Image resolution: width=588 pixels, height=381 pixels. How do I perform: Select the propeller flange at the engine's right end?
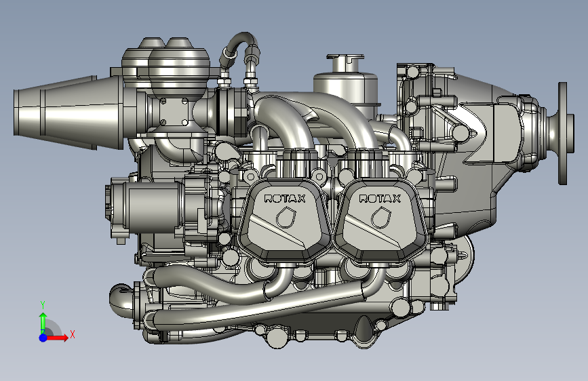[562, 134]
